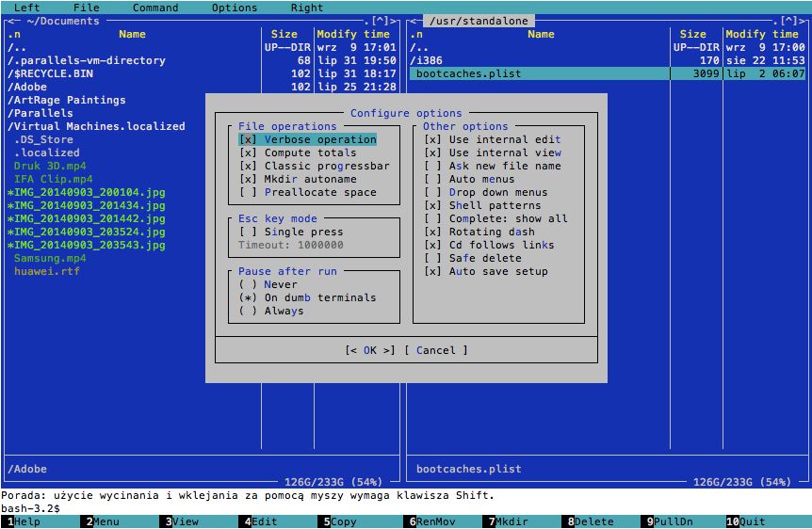The height and width of the screenshot is (529, 812).
Task: Open left panel history dropdown caret
Action: [x=381, y=22]
